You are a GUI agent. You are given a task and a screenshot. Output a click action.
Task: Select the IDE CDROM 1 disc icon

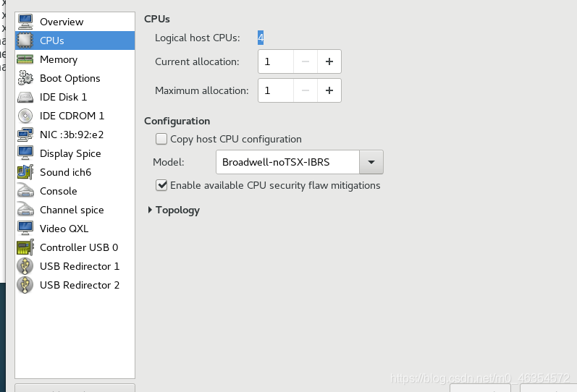click(25, 116)
